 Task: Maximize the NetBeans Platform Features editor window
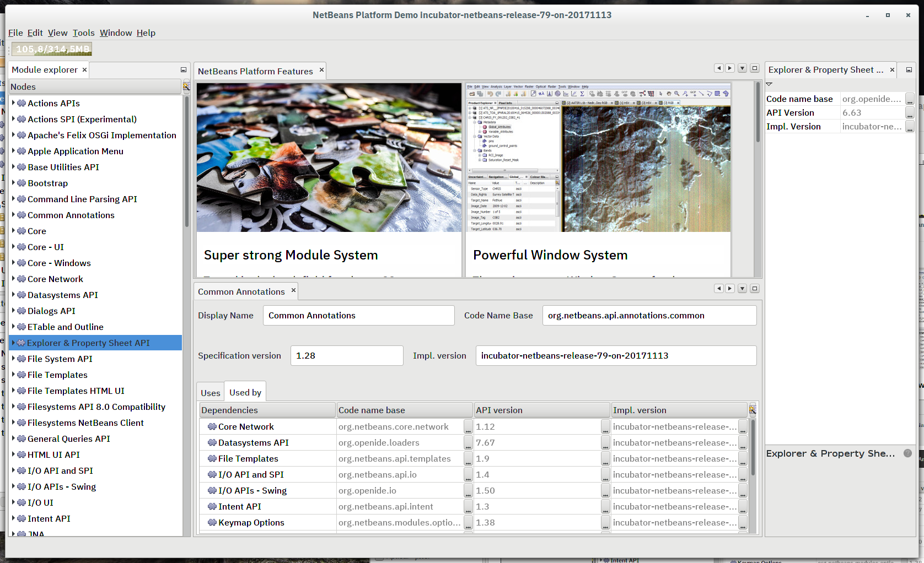coord(755,68)
